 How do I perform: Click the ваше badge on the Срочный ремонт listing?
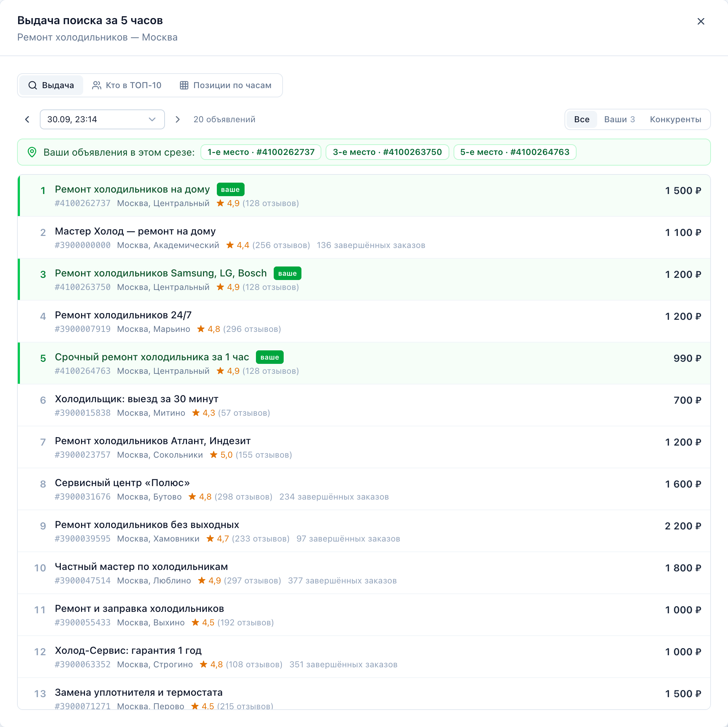(x=270, y=357)
